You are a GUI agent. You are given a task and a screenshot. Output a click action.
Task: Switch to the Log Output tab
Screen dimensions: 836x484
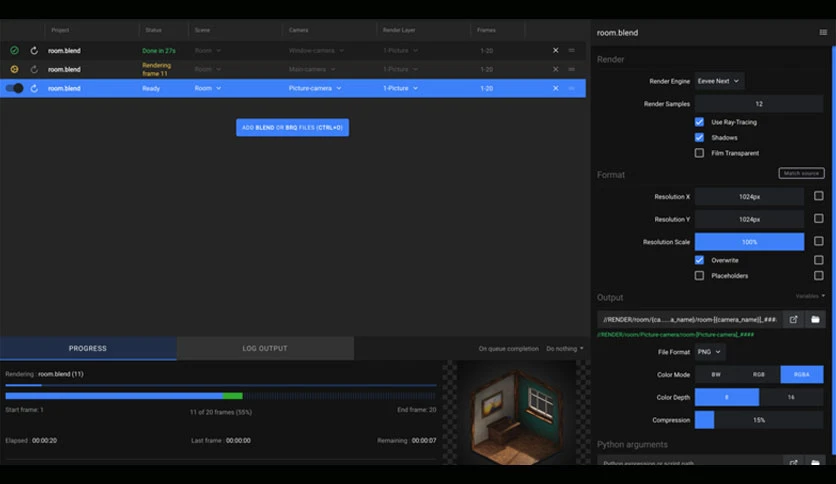(x=265, y=348)
